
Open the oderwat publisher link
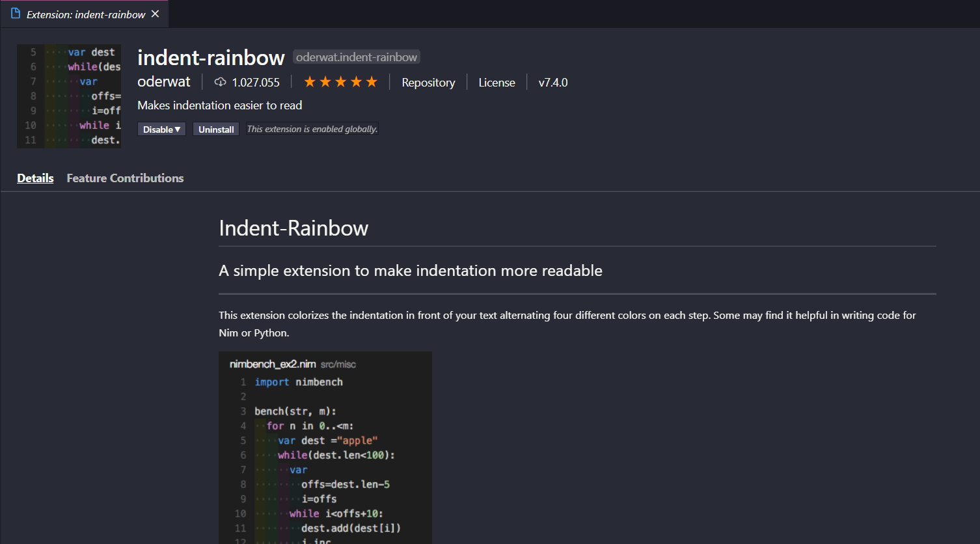click(164, 82)
